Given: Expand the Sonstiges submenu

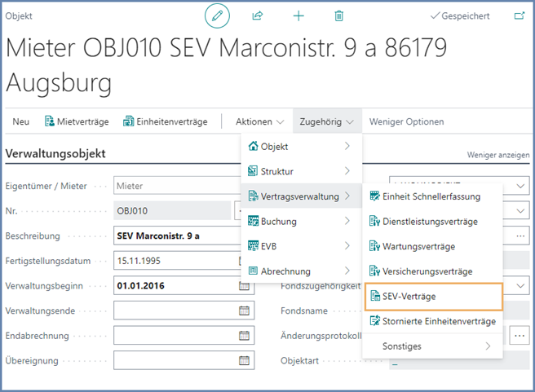Looking at the screenshot, I should 432,346.
